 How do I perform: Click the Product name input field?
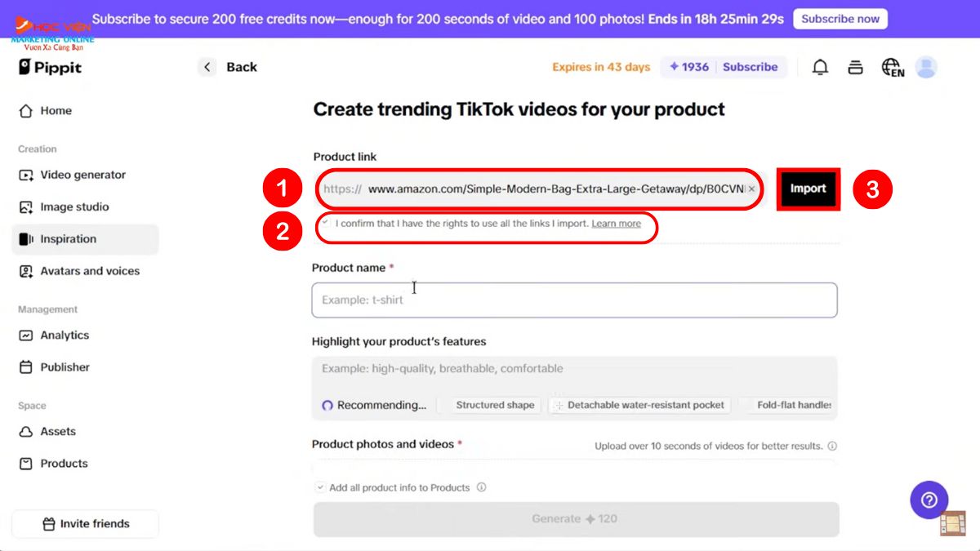click(x=574, y=300)
